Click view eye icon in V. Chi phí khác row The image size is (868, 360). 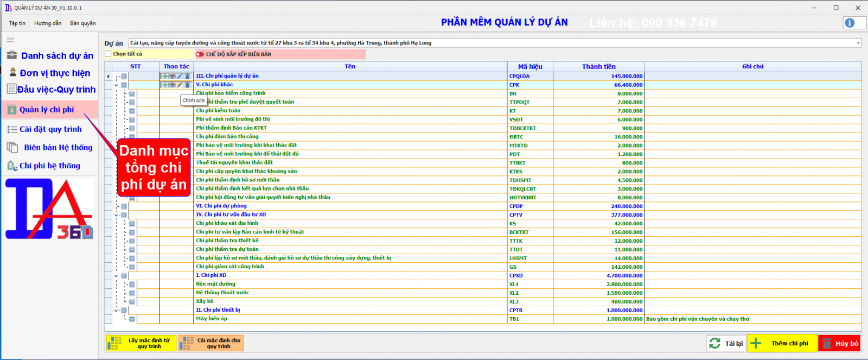coord(172,85)
